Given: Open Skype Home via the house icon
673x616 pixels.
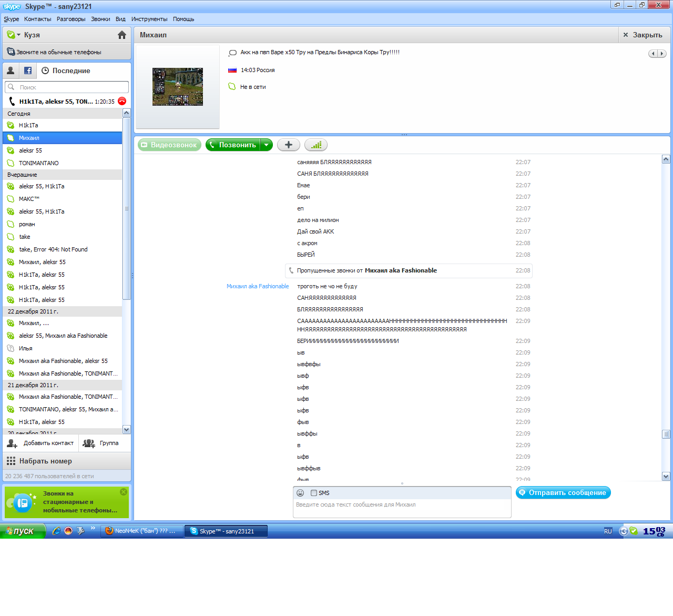Looking at the screenshot, I should click(122, 35).
